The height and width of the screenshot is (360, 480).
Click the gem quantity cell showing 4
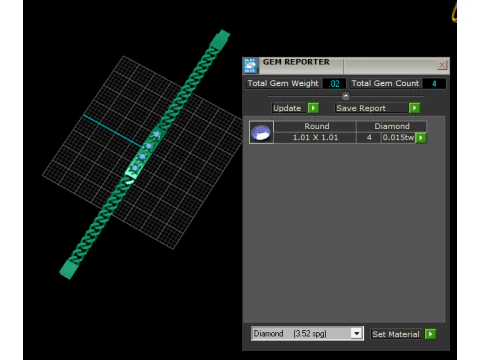coord(369,137)
